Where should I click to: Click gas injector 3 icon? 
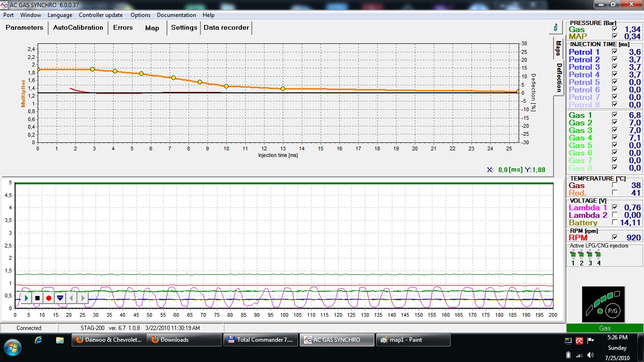coord(590,255)
